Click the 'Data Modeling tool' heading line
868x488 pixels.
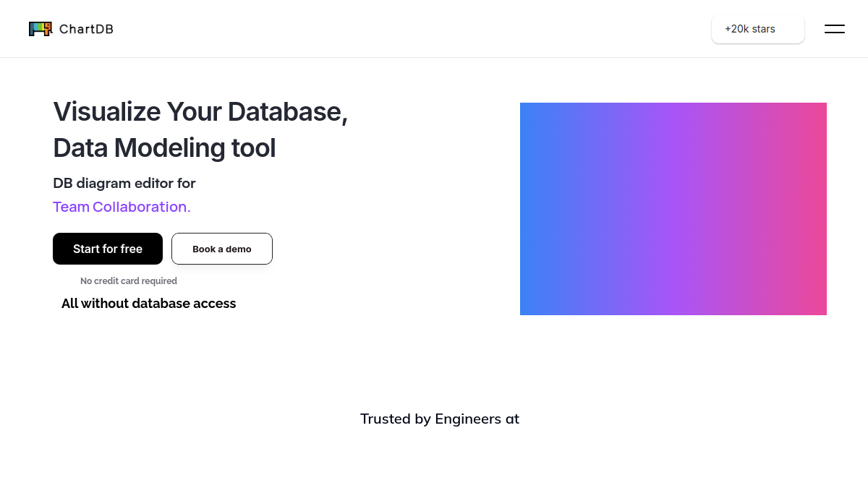pos(164,148)
